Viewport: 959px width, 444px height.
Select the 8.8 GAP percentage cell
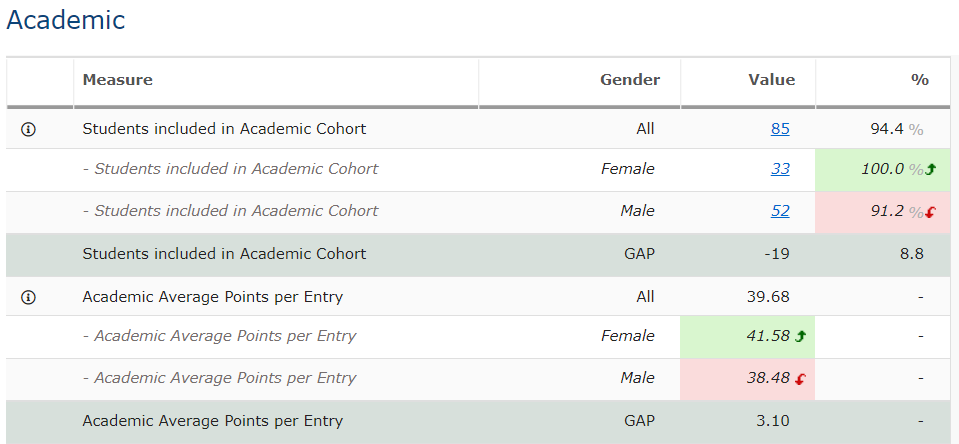point(910,254)
